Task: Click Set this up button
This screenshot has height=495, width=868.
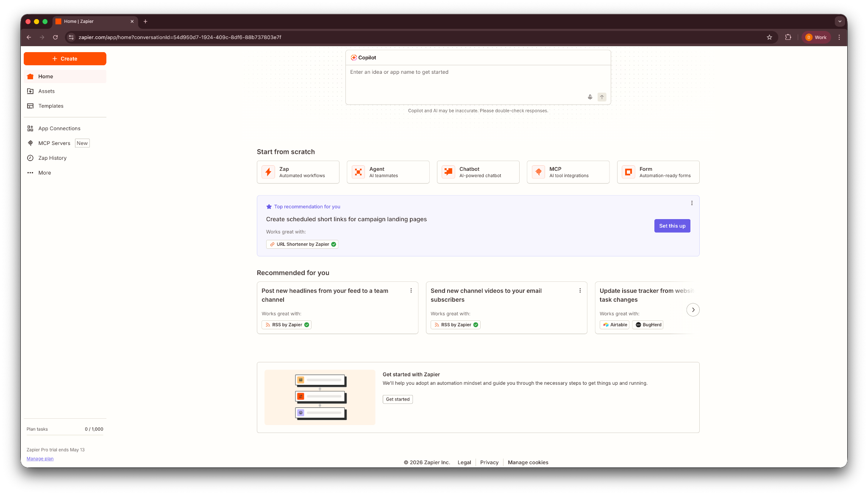Action: click(x=672, y=226)
